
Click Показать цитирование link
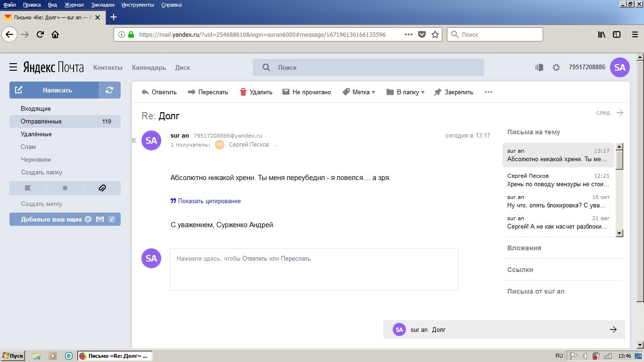tap(209, 201)
